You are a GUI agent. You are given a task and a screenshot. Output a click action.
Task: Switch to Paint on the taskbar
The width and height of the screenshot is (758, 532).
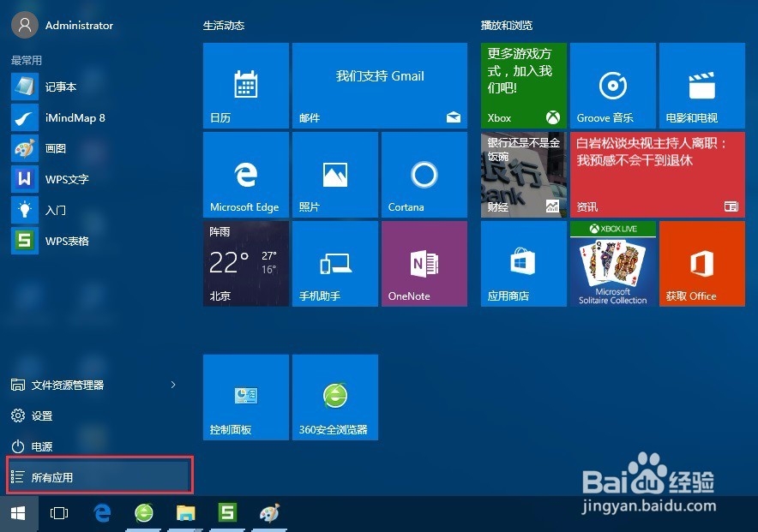pyautogui.click(x=269, y=513)
